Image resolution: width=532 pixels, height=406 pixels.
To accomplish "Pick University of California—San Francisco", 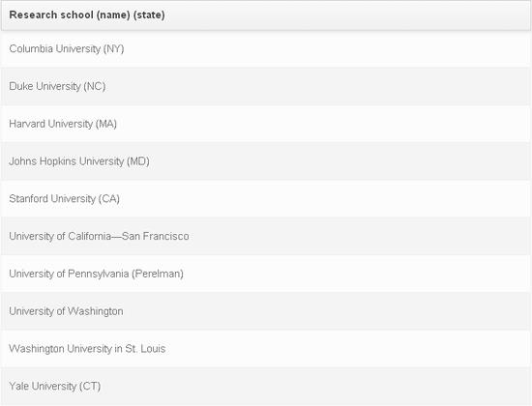I will coord(266,236).
